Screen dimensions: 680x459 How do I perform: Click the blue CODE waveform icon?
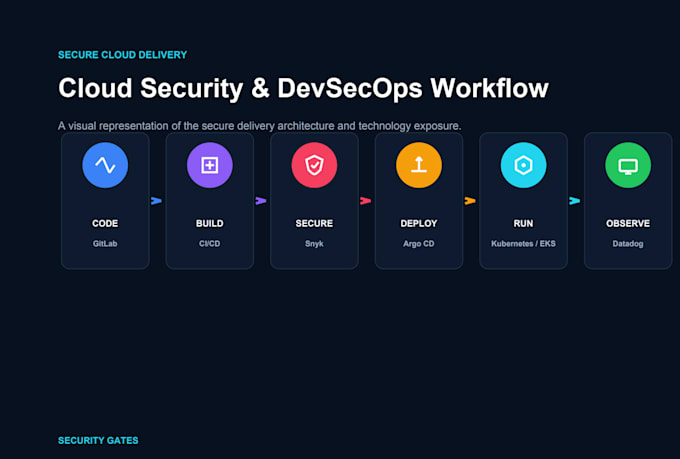click(105, 165)
